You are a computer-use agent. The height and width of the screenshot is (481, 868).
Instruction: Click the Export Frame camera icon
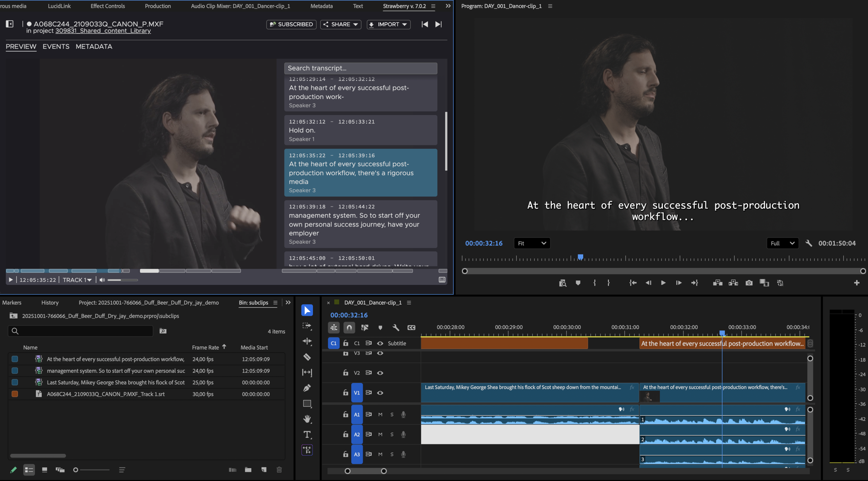(749, 283)
